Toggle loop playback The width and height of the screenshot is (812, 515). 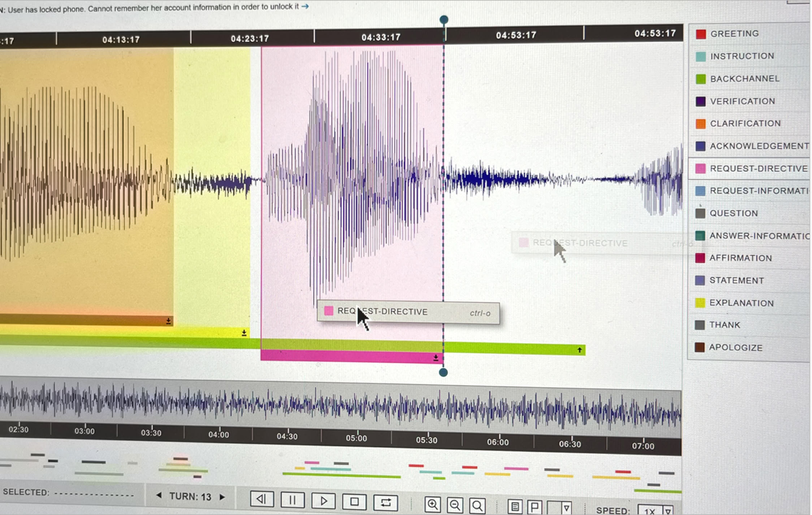pyautogui.click(x=385, y=502)
